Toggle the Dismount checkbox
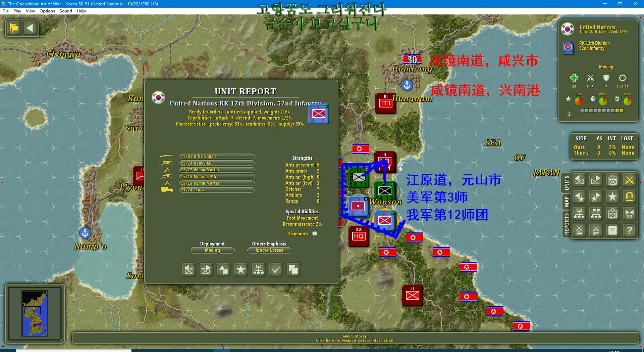The width and height of the screenshot is (644, 352). pyautogui.click(x=315, y=233)
